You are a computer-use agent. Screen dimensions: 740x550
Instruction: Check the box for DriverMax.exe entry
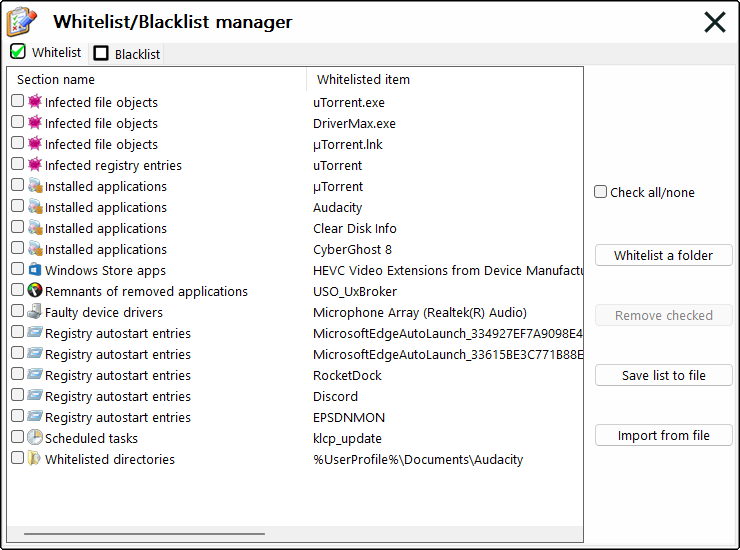coord(17,122)
